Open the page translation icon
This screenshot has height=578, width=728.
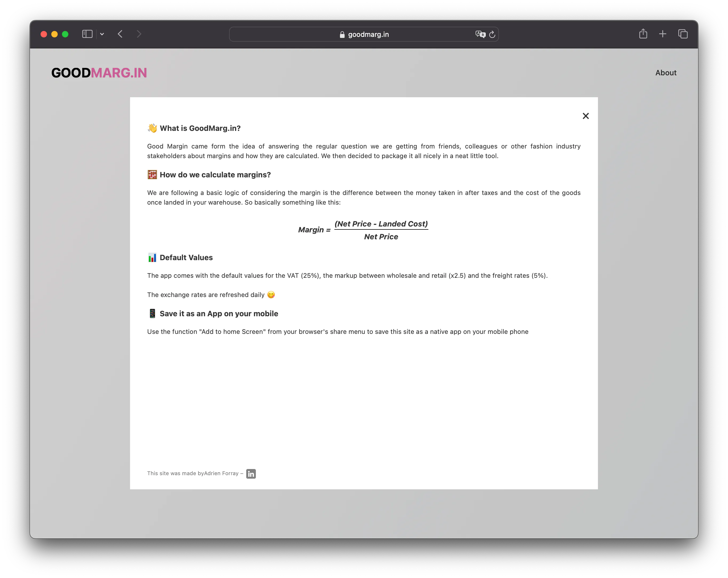[x=480, y=34]
